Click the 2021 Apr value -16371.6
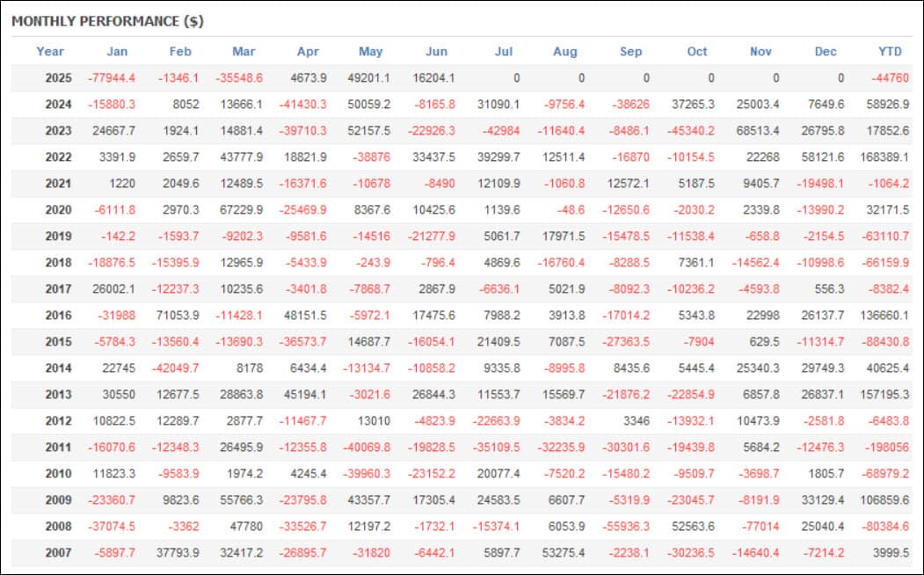Image resolution: width=924 pixels, height=575 pixels. click(x=302, y=184)
